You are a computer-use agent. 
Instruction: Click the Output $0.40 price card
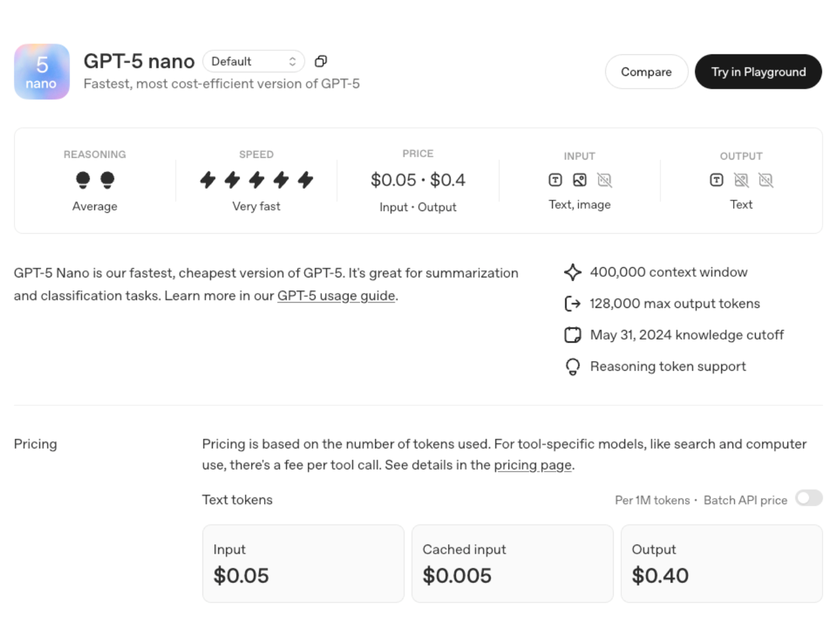[x=721, y=563]
